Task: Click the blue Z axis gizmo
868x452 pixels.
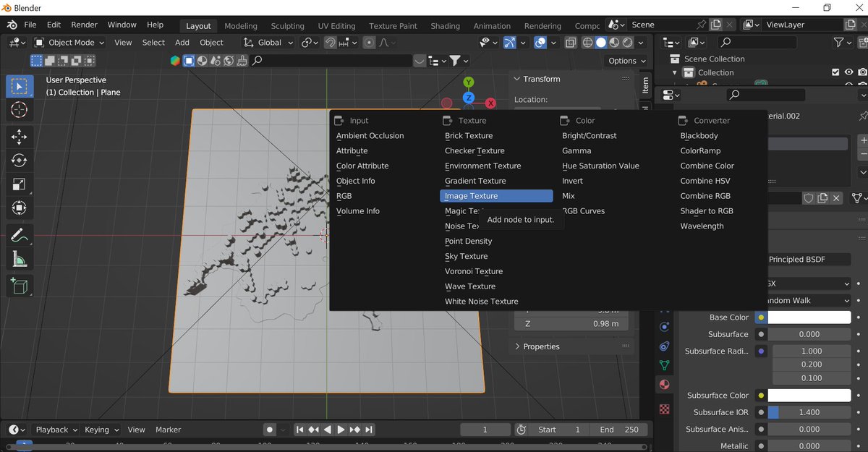Action: (469, 98)
